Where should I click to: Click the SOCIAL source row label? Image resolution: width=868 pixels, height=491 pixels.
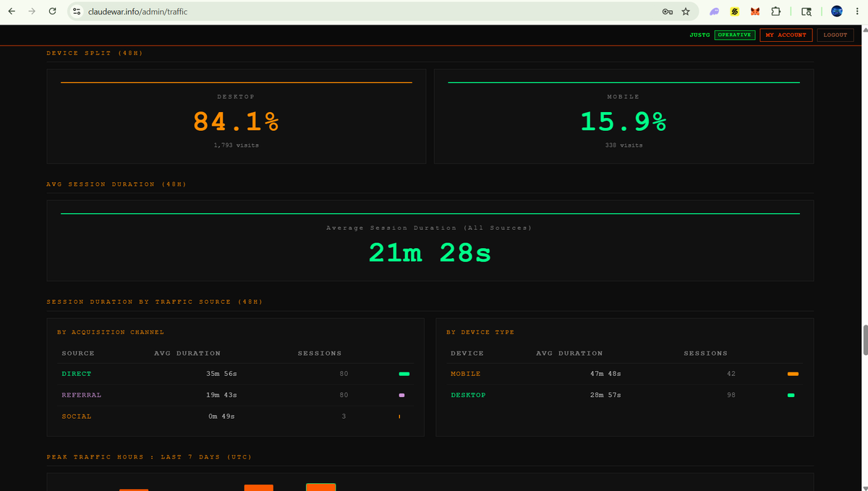click(77, 417)
